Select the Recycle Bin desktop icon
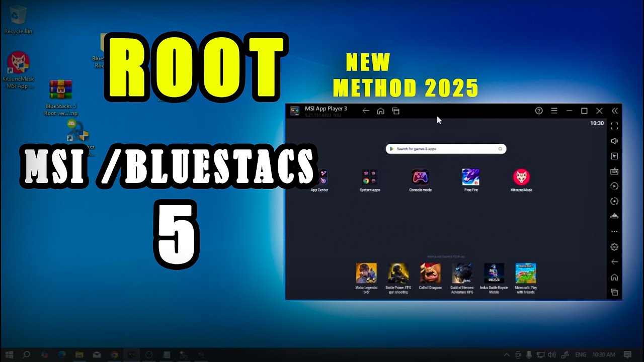 [18, 19]
